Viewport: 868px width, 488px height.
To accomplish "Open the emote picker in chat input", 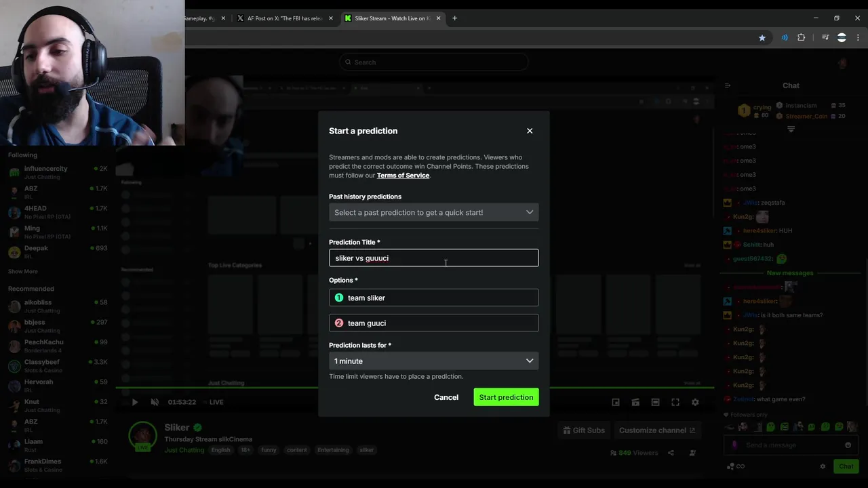I will pyautogui.click(x=848, y=445).
